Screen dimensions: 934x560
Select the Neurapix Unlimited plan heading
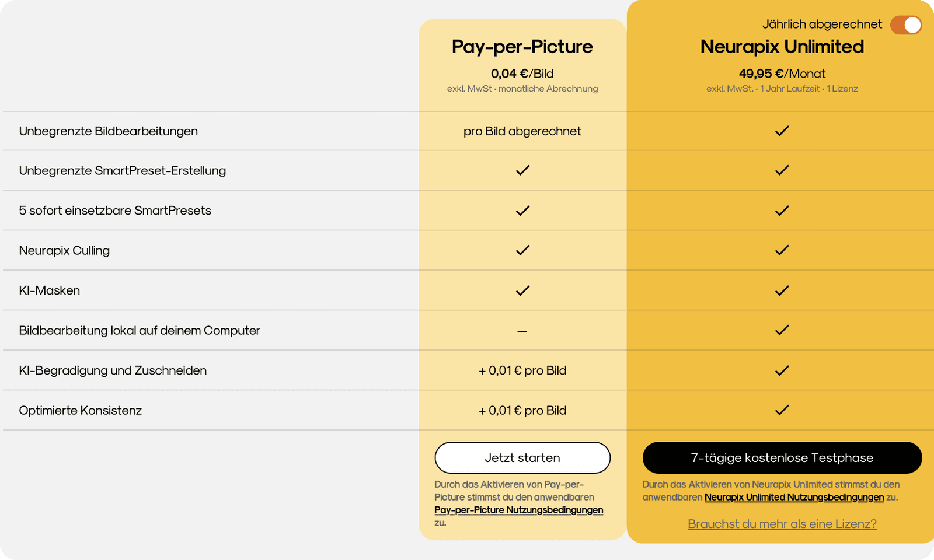click(x=782, y=47)
